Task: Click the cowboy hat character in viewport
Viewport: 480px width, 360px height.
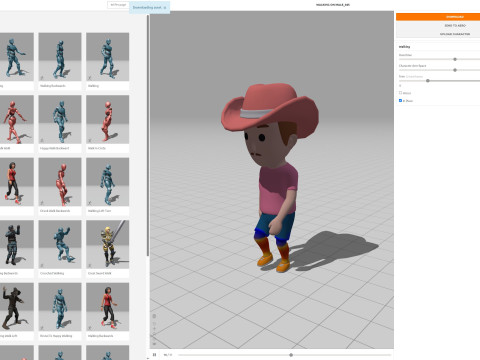Action: [x=271, y=177]
